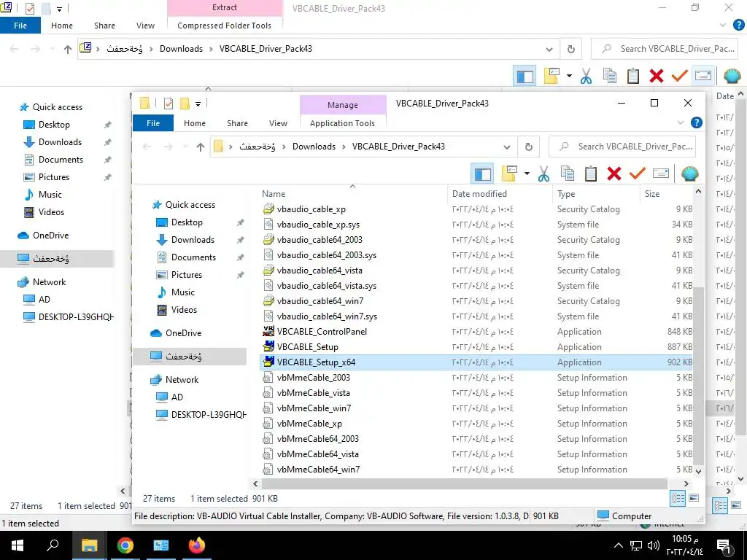The width and height of the screenshot is (747, 560).
Task: Open View ribbon tab in back window
Action: pos(145,26)
